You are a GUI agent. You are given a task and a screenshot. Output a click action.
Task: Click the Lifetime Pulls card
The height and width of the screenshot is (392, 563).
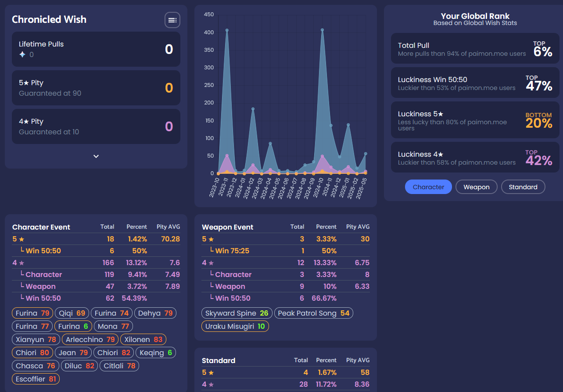point(96,49)
